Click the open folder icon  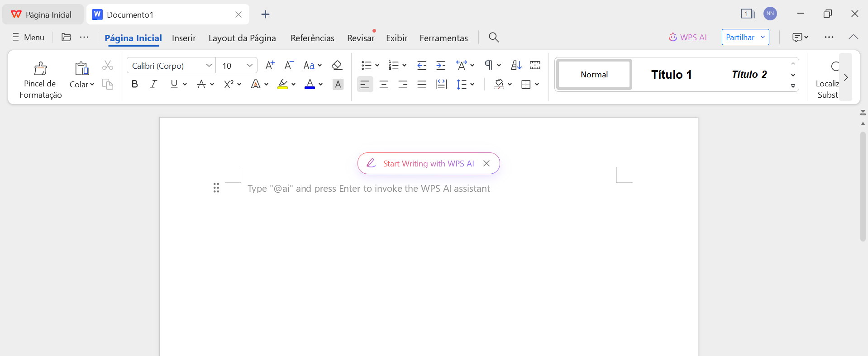tap(67, 37)
